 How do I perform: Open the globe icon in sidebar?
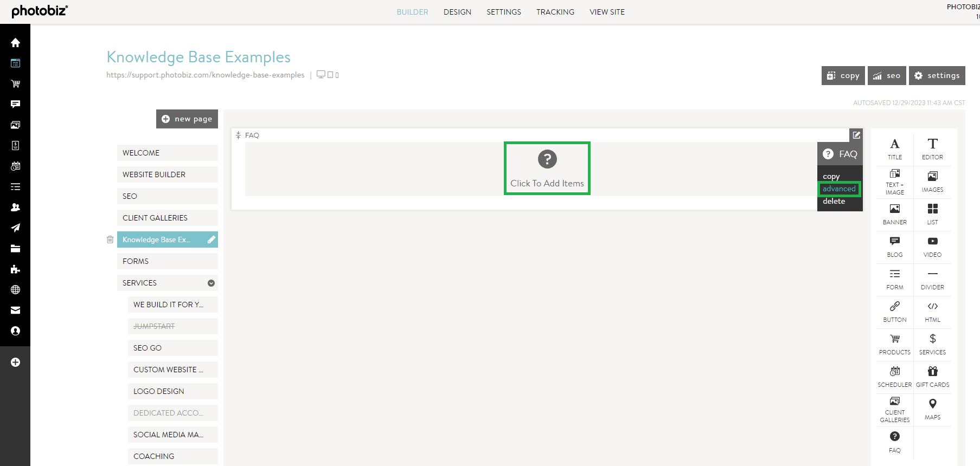[15, 289]
